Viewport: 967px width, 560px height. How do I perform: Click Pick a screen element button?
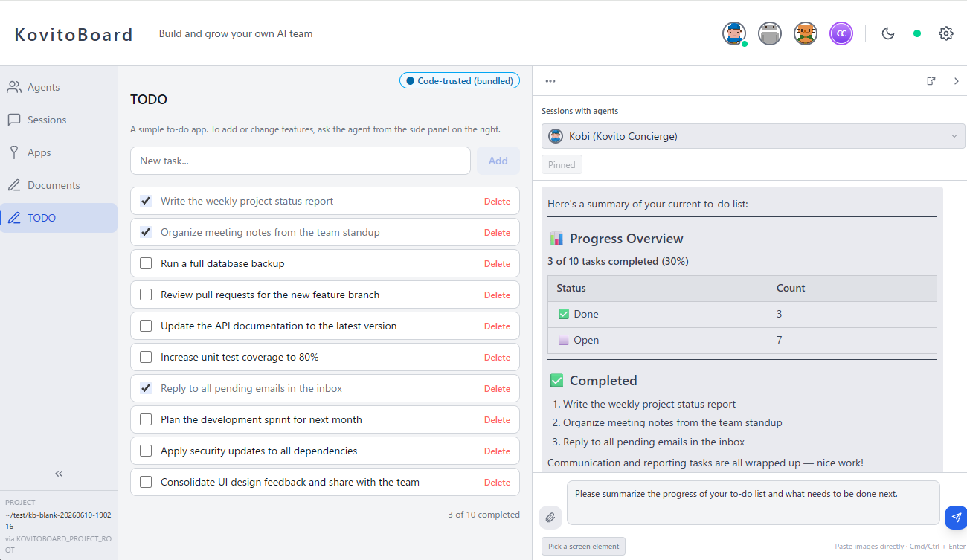583,546
